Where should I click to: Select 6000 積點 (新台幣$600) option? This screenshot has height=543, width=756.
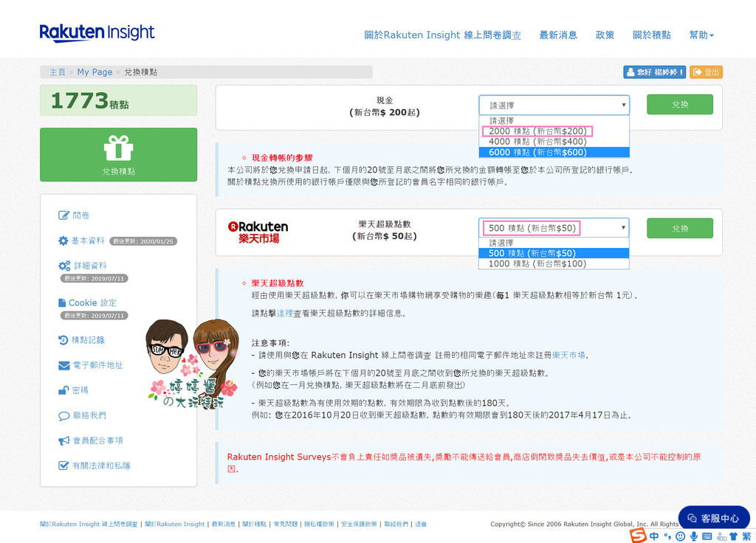(554, 152)
